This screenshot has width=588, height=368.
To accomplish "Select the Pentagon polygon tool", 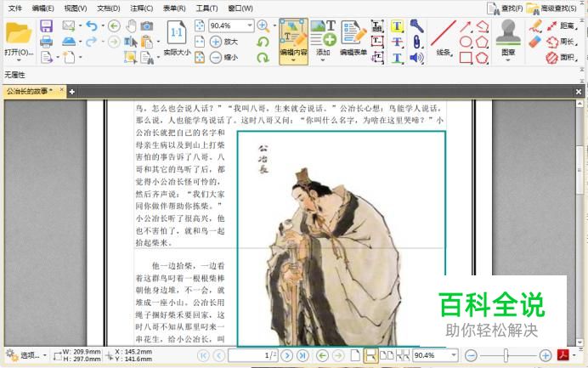I will tap(483, 42).
